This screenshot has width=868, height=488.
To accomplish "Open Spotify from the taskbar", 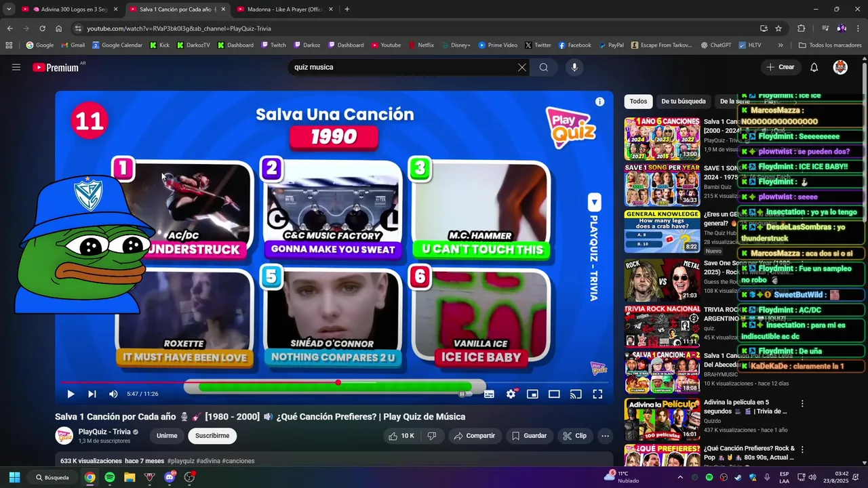I will click(110, 477).
